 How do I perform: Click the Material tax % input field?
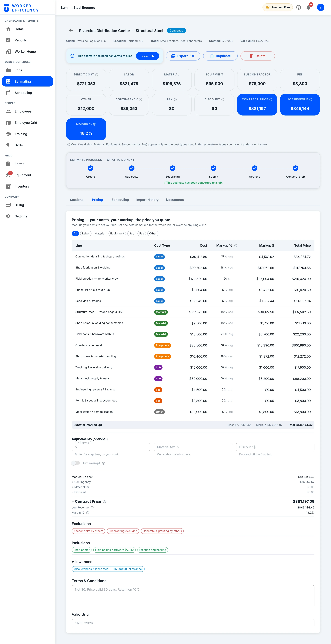point(193,447)
